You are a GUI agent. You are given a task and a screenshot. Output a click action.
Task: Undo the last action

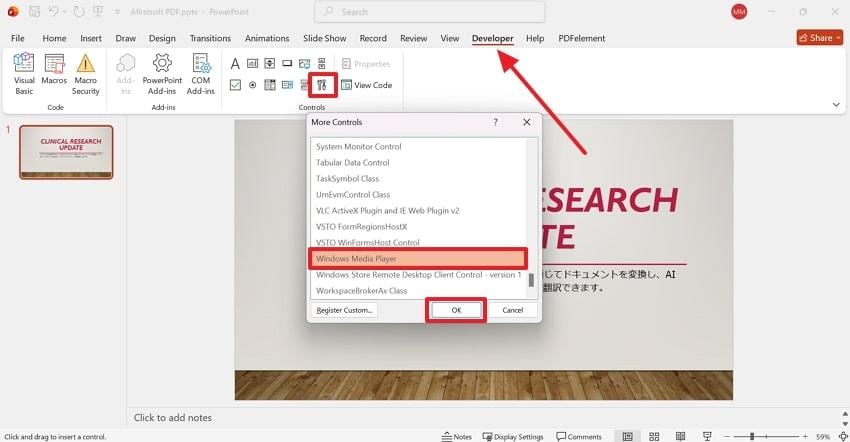[x=53, y=11]
